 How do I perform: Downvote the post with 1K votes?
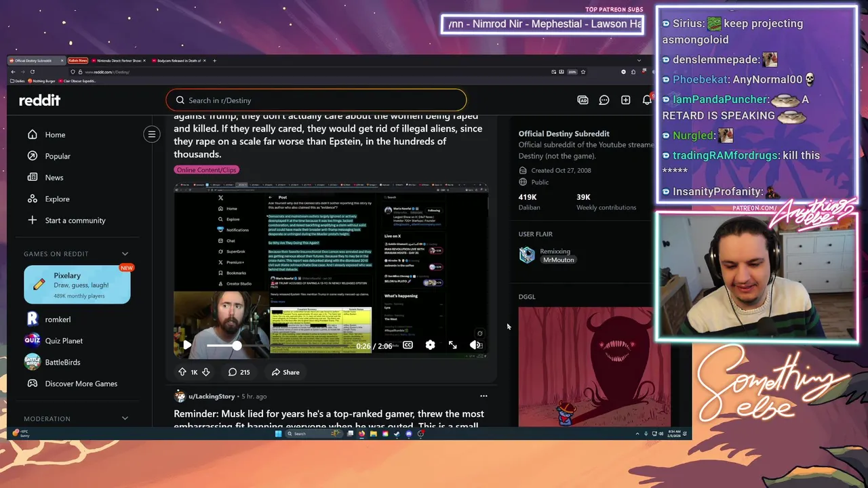(205, 372)
